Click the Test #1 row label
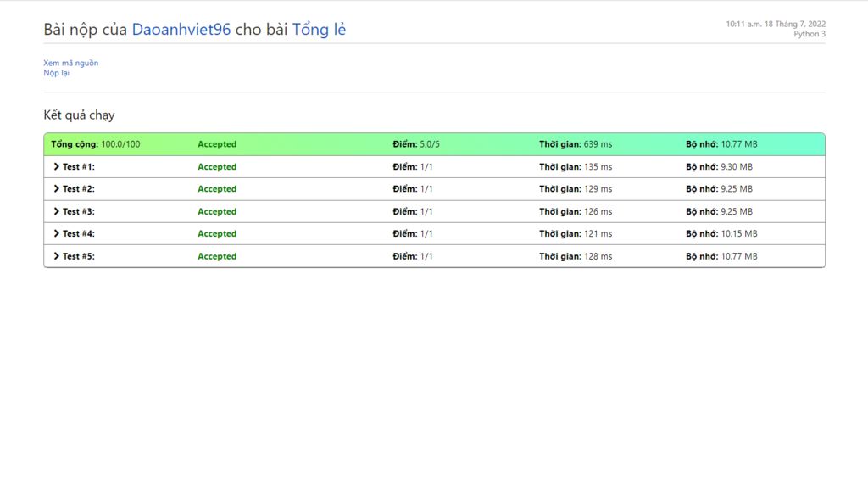This screenshot has height=492, width=868. (79, 167)
